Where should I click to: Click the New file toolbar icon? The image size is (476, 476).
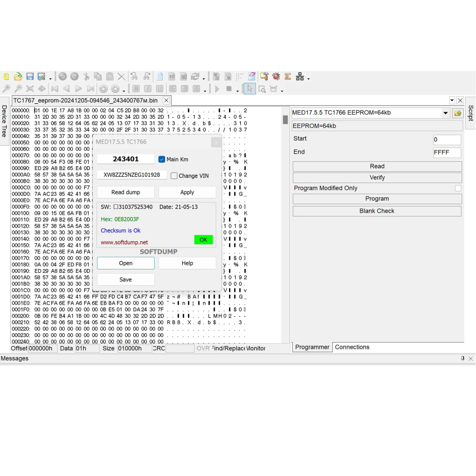pos(6,77)
